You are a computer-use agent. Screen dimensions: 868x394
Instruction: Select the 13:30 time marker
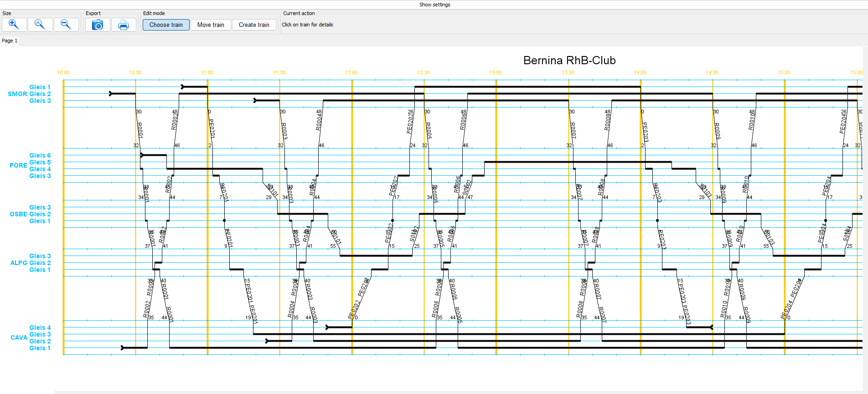[568, 72]
